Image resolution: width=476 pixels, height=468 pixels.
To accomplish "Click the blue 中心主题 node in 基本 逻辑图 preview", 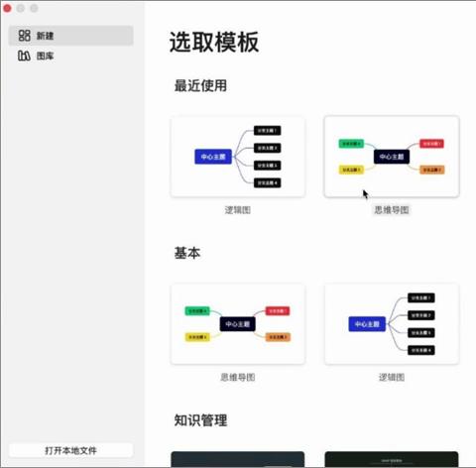I will pos(367,324).
